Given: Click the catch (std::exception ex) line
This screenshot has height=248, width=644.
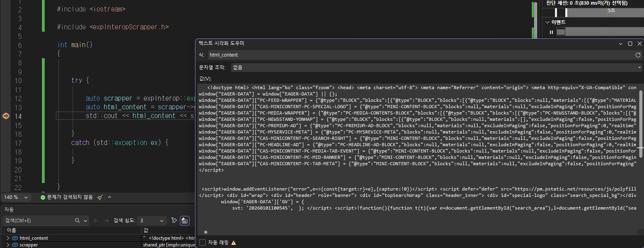Looking at the screenshot, I should pos(120,143).
